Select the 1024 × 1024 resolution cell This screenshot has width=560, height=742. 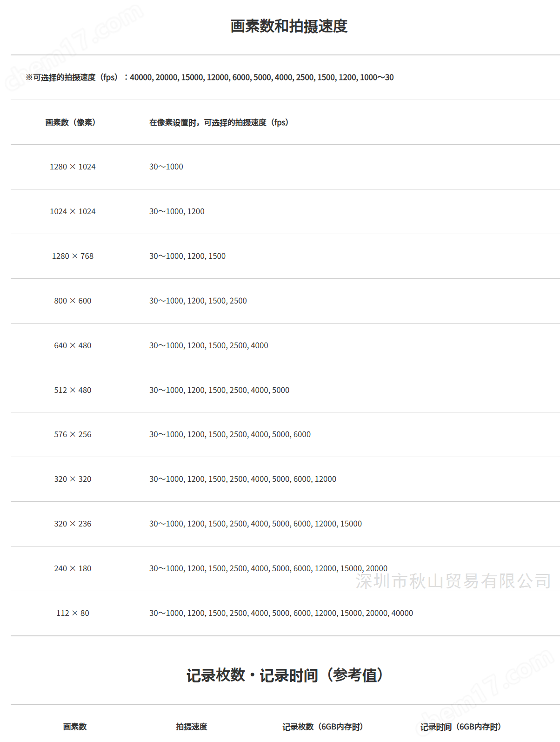pos(73,211)
